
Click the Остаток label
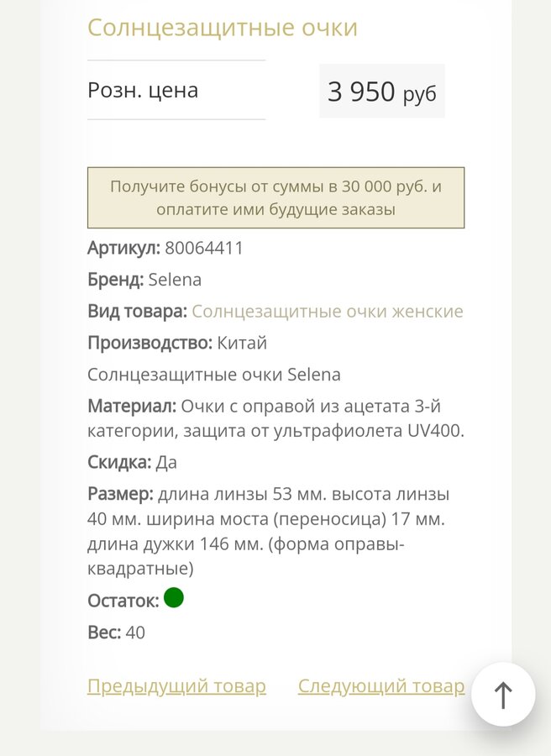coord(123,601)
